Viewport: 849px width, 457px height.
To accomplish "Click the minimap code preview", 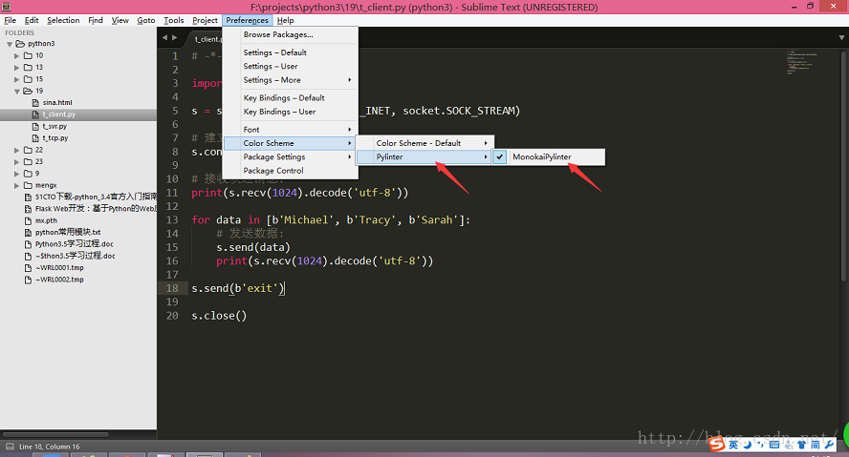I will pos(802,63).
